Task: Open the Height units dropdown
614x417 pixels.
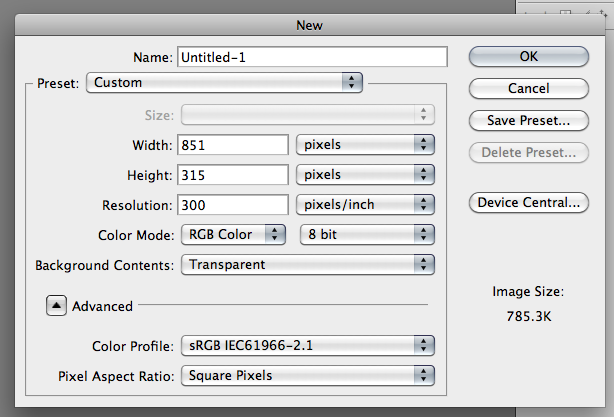Action: (365, 175)
